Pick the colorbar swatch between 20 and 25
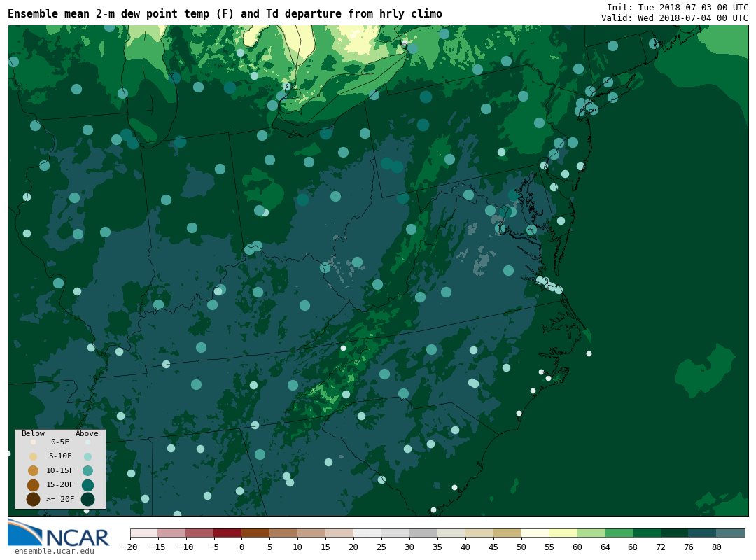This screenshot has height=560, width=756. click(367, 533)
